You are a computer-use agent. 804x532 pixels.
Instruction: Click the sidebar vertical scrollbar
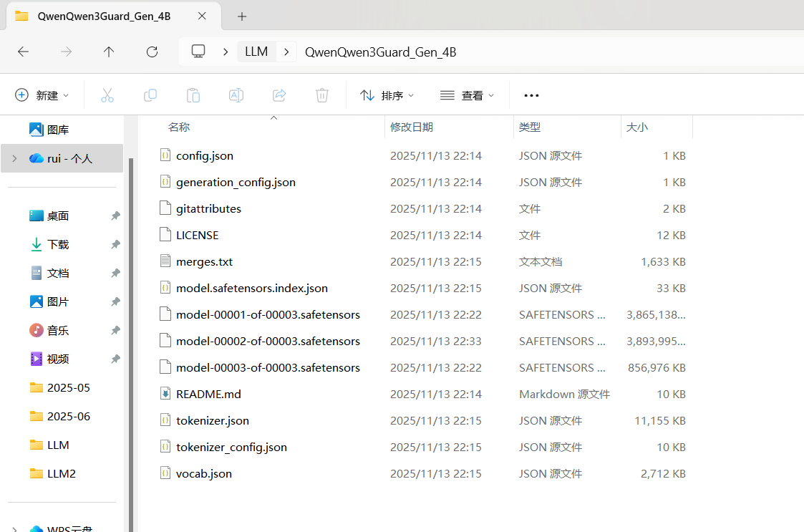[131, 344]
